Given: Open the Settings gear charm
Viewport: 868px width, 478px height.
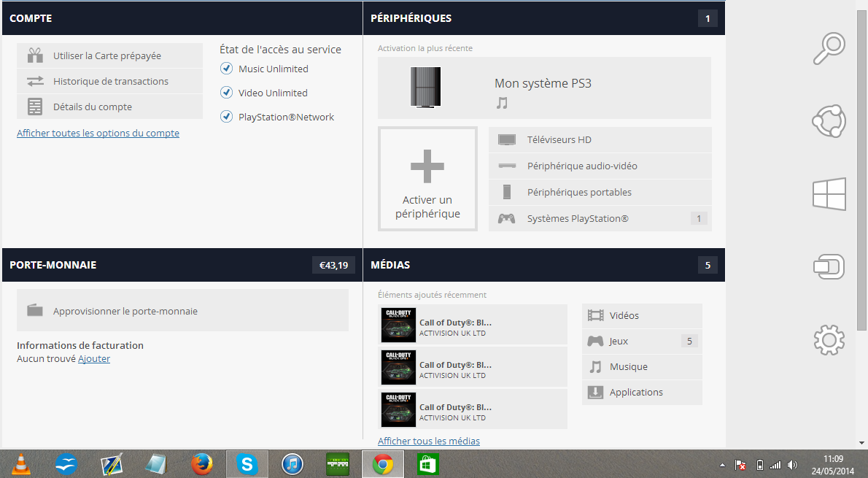Looking at the screenshot, I should click(829, 339).
